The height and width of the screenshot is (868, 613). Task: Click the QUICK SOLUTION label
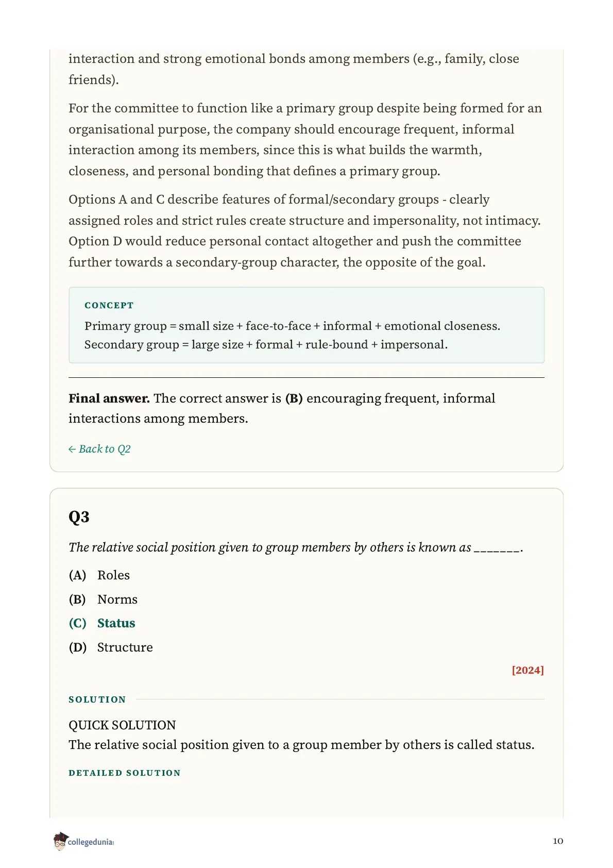pos(122,725)
